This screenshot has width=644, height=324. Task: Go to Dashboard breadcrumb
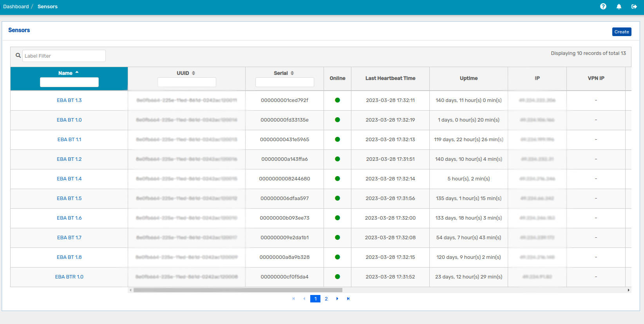(16, 7)
